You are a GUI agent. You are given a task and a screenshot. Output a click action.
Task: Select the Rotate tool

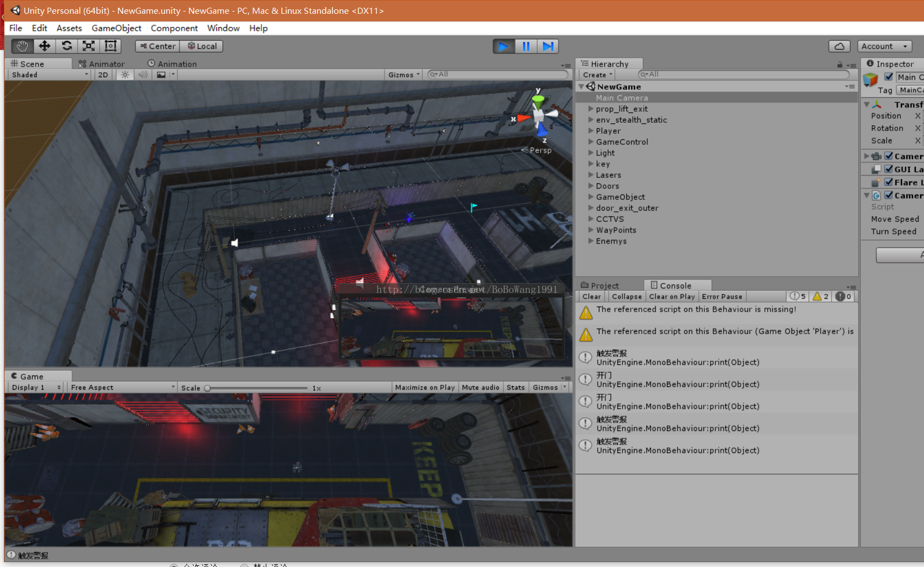click(67, 46)
